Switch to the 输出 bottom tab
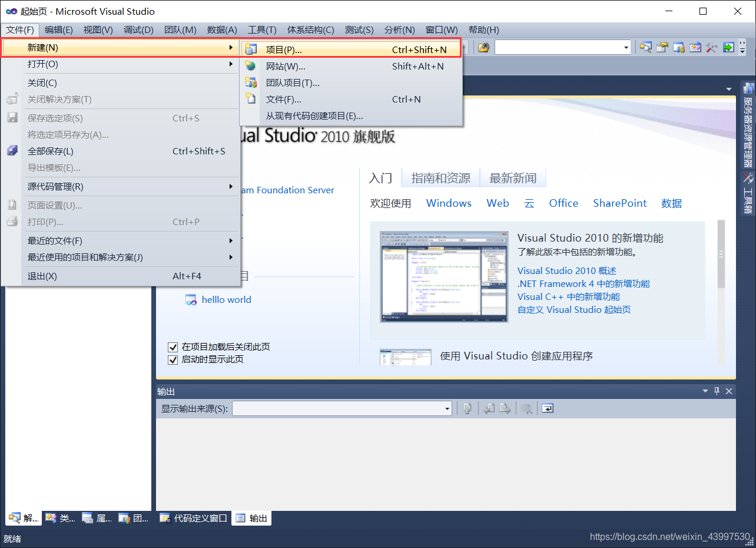The height and width of the screenshot is (548, 756). (251, 519)
